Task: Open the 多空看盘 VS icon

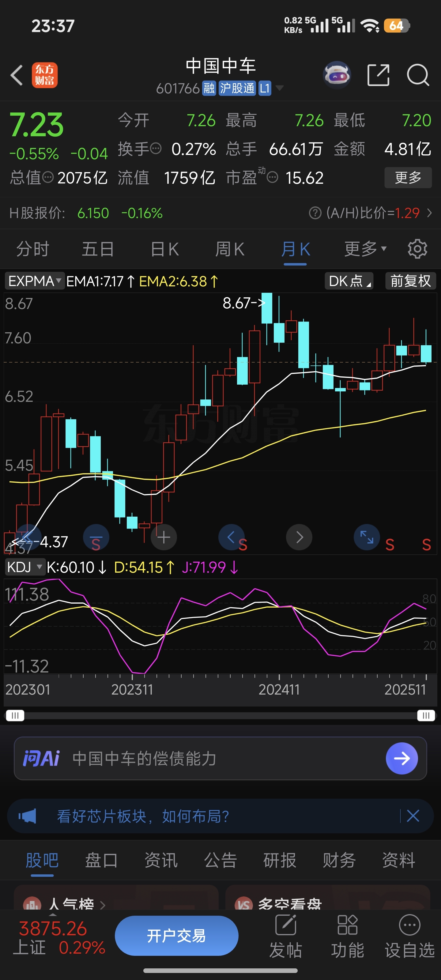Action: coord(243,904)
